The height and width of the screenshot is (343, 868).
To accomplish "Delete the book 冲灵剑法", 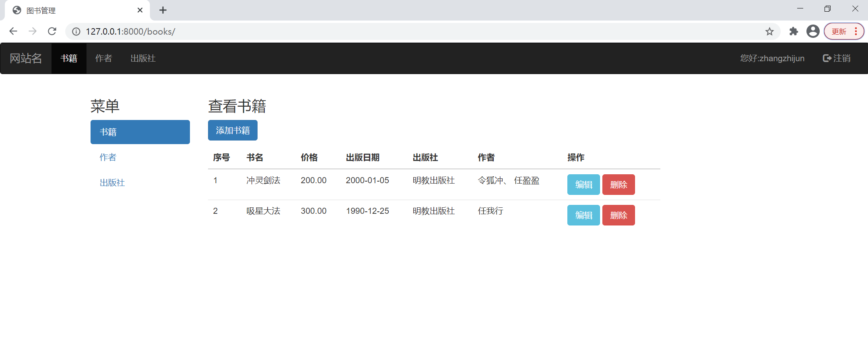I will 619,185.
